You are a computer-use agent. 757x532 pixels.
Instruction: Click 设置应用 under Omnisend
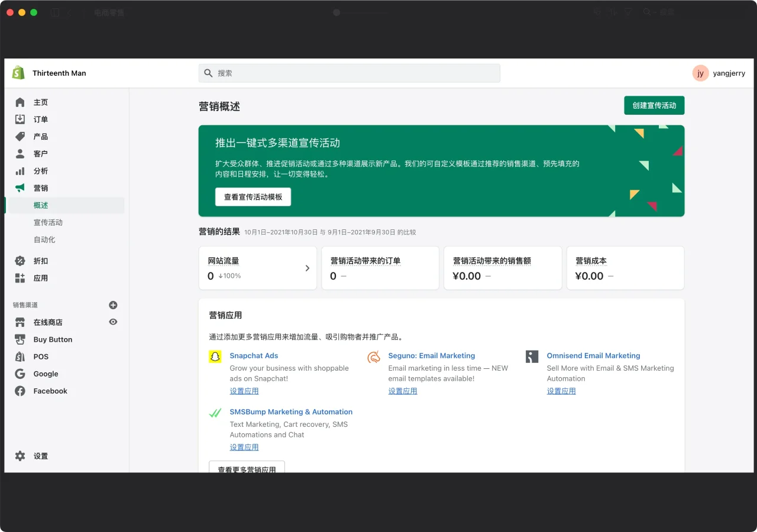click(x=561, y=391)
